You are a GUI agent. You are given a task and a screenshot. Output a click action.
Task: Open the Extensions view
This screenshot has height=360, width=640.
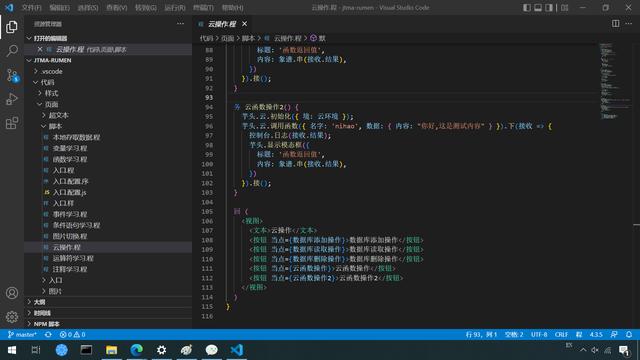[x=12, y=123]
